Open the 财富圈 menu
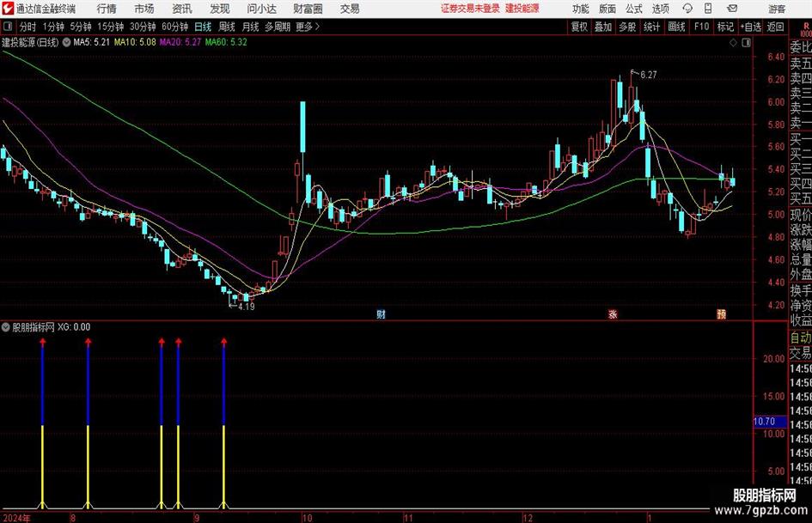This screenshot has width=812, height=523. (x=308, y=9)
